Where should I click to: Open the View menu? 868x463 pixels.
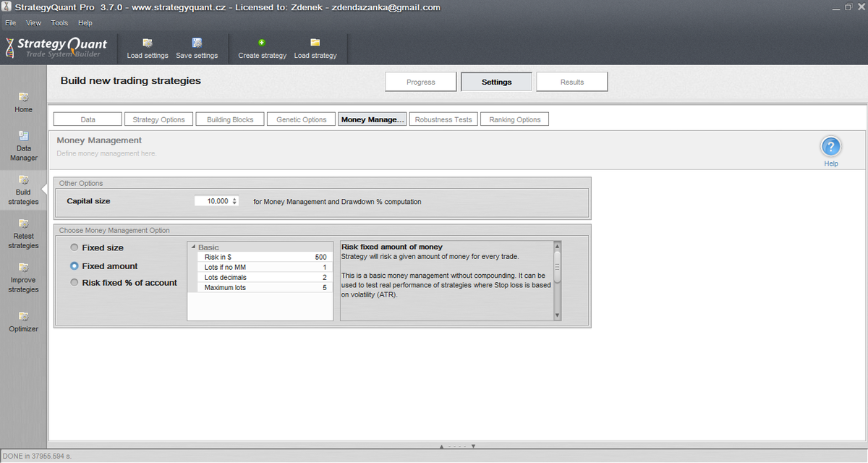click(x=34, y=23)
